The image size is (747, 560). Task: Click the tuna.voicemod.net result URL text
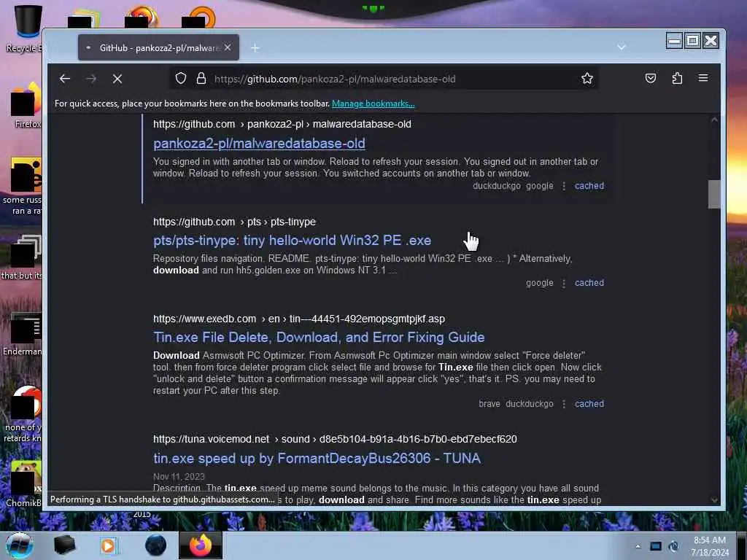point(335,439)
